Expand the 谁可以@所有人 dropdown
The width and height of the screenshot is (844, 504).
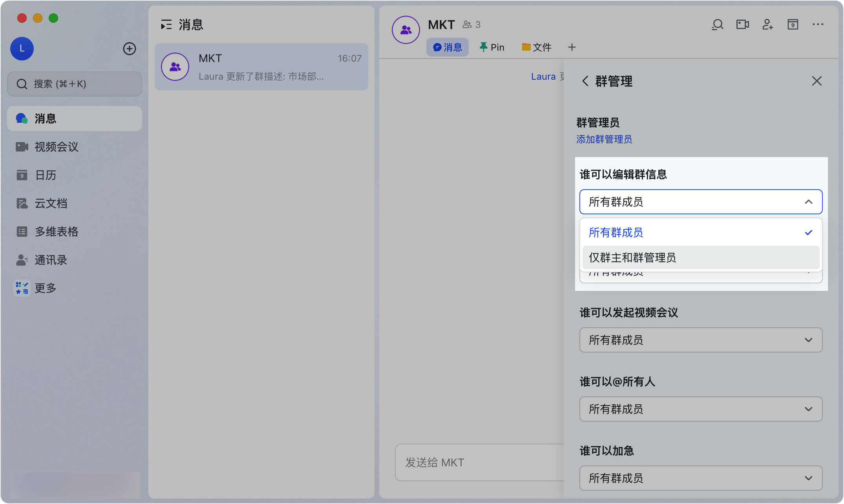701,409
